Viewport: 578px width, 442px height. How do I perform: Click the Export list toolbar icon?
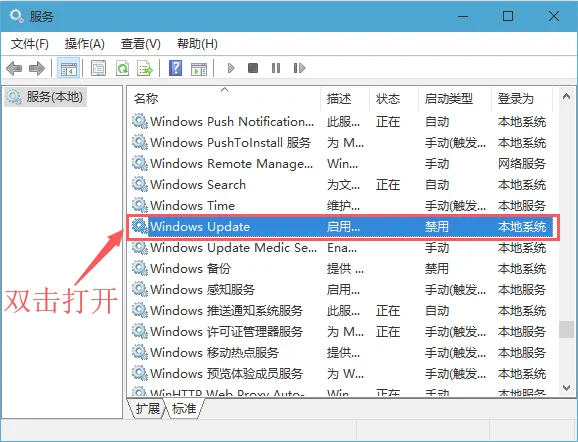pos(145,68)
